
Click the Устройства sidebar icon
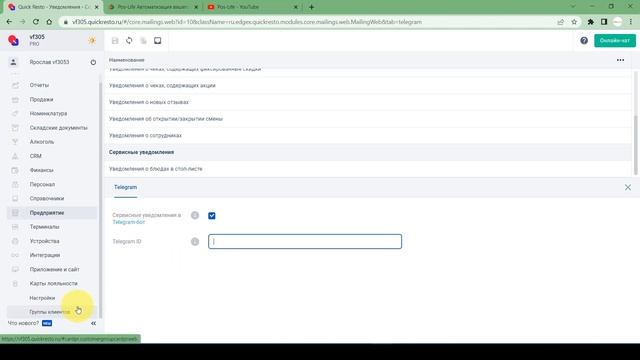(x=15, y=241)
